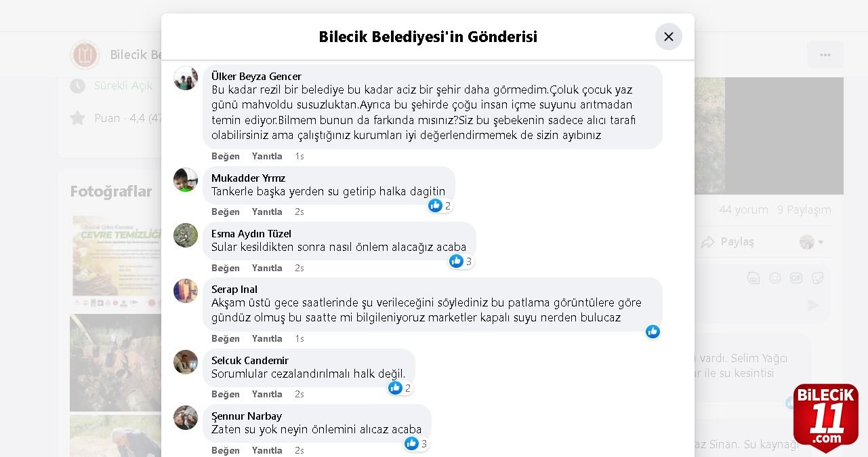The width and height of the screenshot is (868, 457).
Task: Open the Çevre Temizliği photo thumbnail
Action: 116,261
